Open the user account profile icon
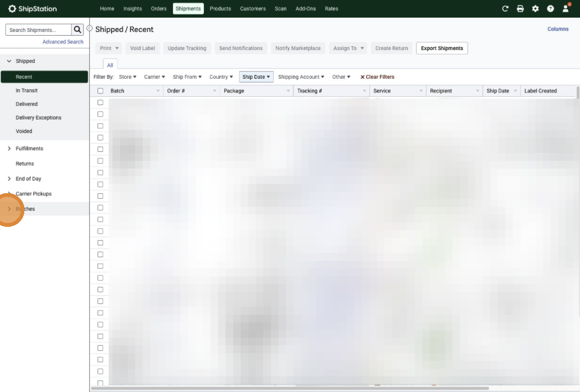The image size is (580, 392). coord(566,9)
